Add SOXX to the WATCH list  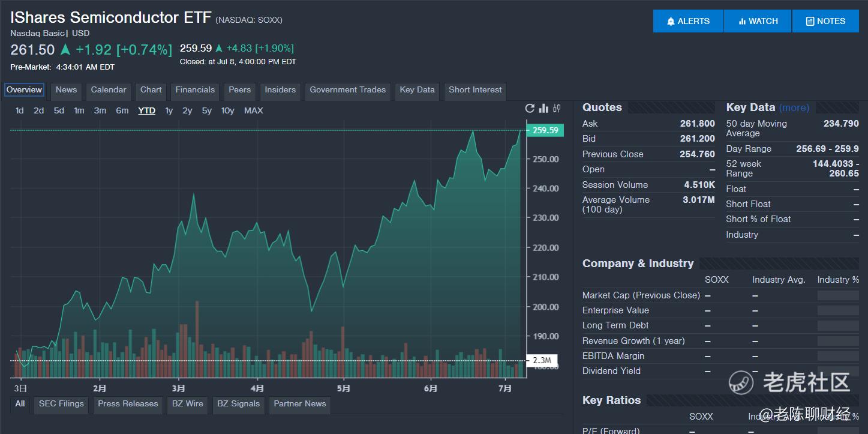pyautogui.click(x=757, y=20)
